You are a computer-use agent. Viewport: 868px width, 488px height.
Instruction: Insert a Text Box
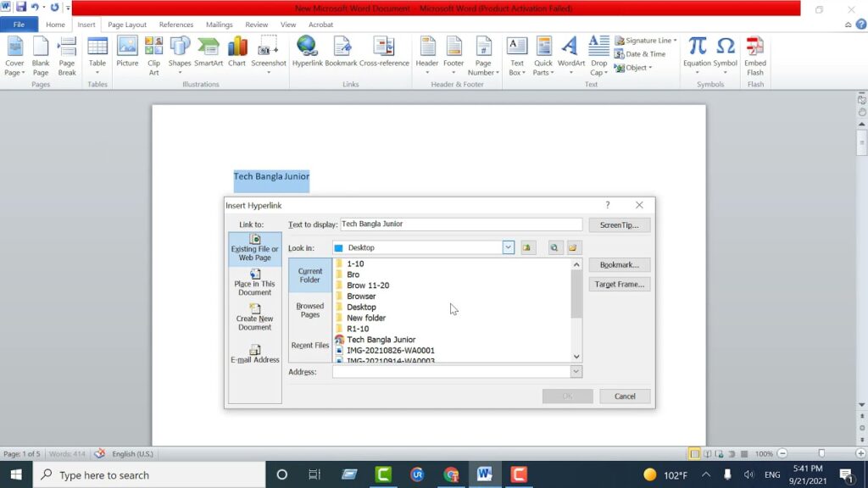click(516, 56)
